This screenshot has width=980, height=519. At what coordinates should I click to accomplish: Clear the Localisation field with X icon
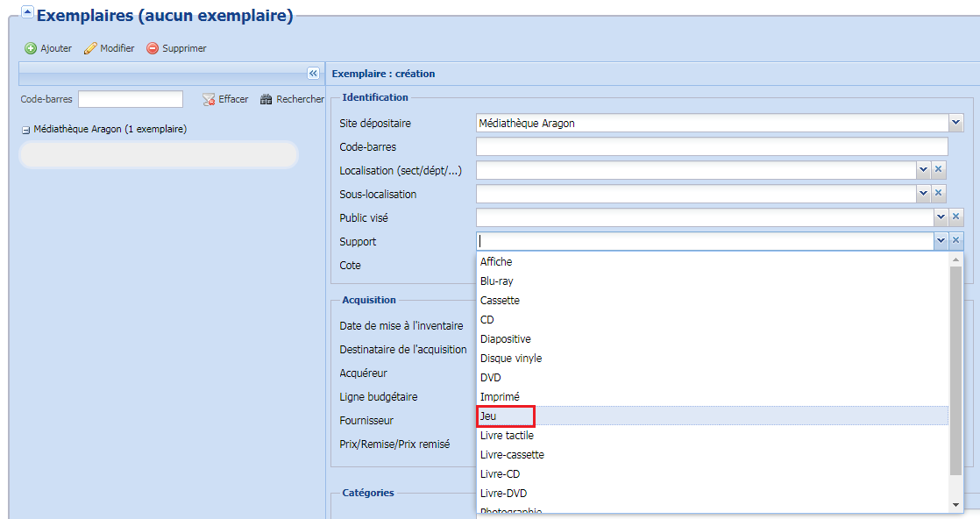[938, 170]
